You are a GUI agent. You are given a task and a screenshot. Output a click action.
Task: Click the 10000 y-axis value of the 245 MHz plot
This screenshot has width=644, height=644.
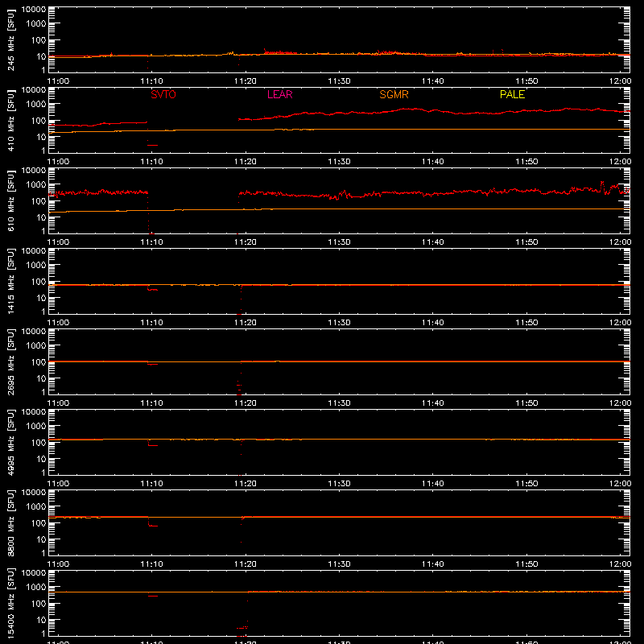coord(34,10)
